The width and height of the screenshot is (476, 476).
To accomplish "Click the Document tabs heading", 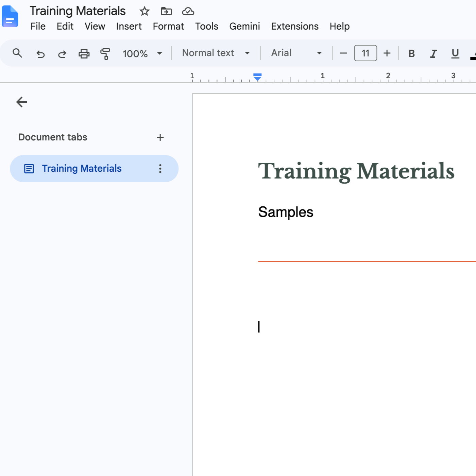I will pyautogui.click(x=53, y=137).
